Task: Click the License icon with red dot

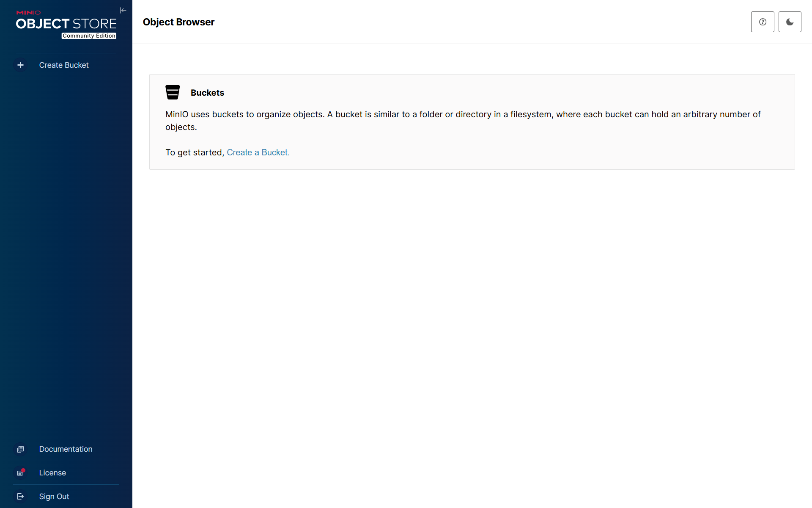Action: click(x=20, y=473)
